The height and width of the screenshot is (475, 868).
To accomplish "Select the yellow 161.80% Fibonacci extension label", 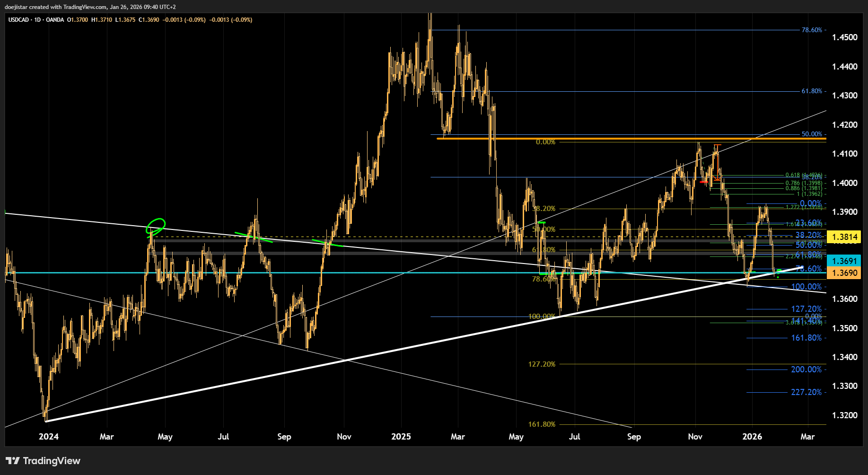I will pos(542,424).
